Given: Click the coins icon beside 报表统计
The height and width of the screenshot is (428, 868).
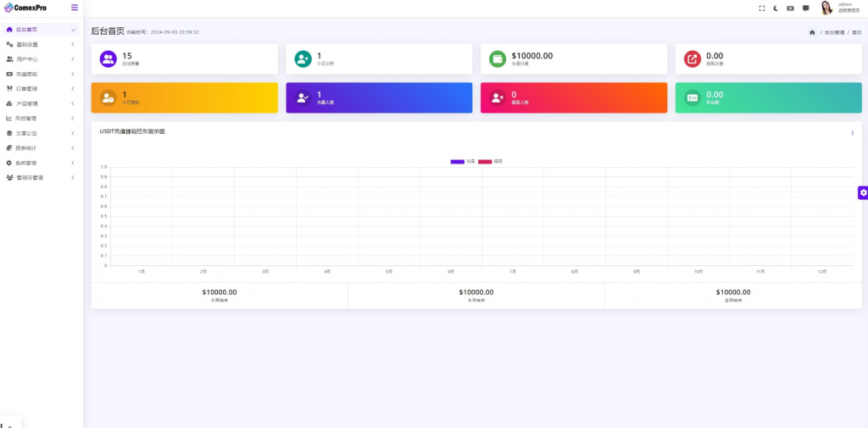Looking at the screenshot, I should click(x=9, y=147).
